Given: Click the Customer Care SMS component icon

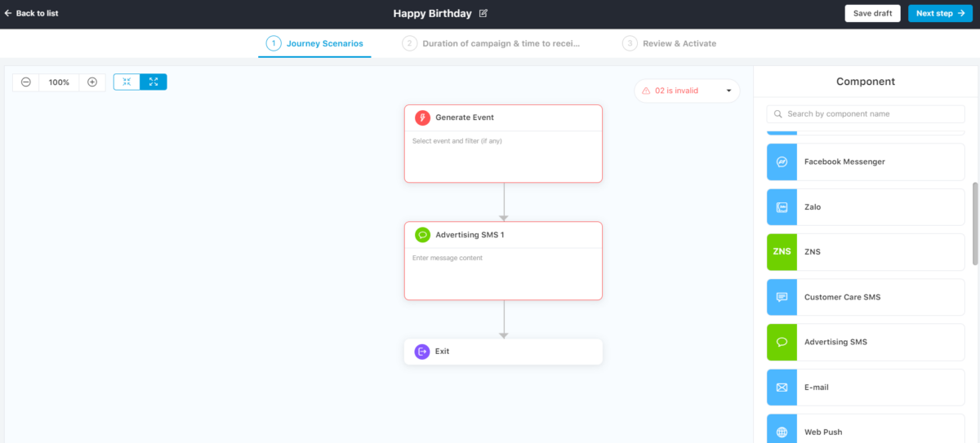Looking at the screenshot, I should point(782,297).
